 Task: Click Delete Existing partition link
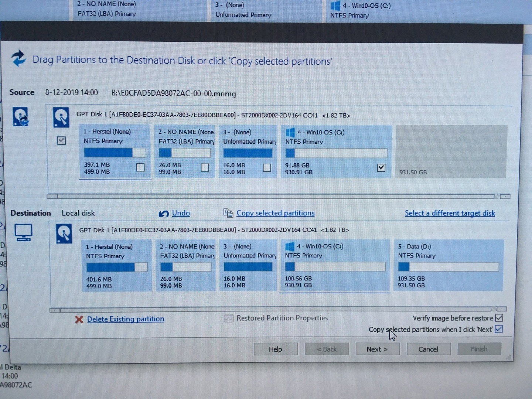point(126,319)
